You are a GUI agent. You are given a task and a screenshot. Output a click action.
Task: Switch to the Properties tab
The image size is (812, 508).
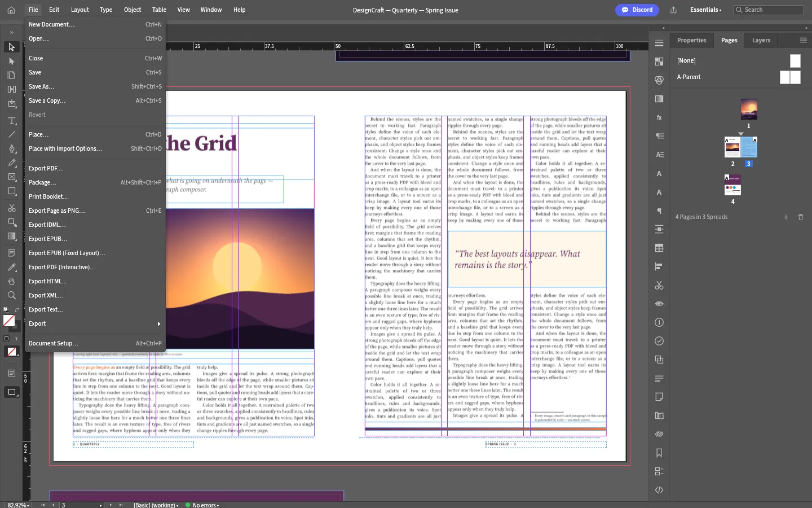pos(692,40)
